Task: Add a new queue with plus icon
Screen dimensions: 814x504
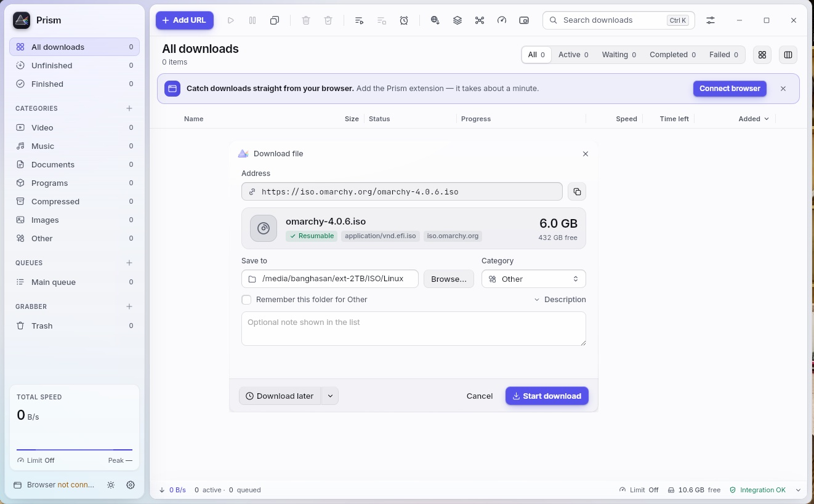Action: 129,263
